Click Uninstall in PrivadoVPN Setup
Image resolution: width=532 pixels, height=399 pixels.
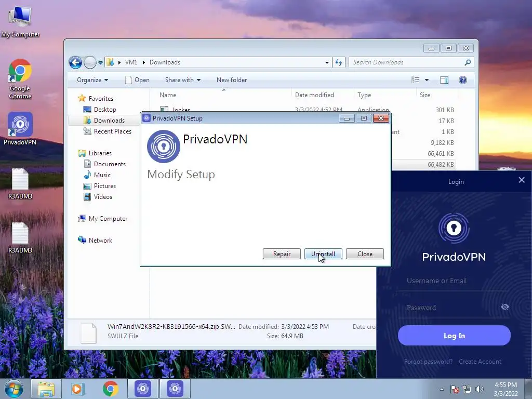click(x=323, y=254)
